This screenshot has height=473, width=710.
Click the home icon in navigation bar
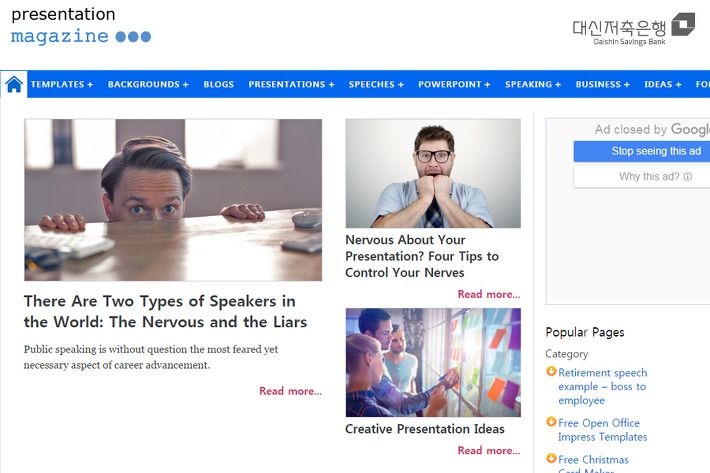[14, 84]
